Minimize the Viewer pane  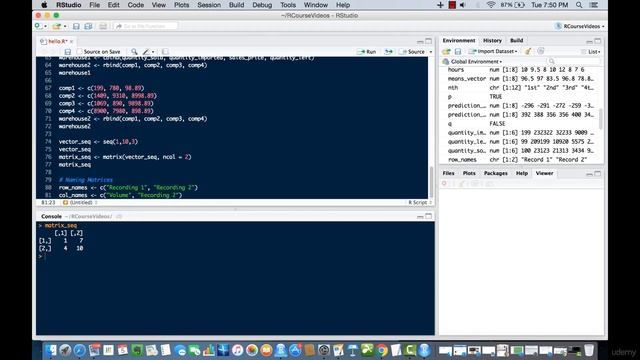pyautogui.click(x=589, y=174)
